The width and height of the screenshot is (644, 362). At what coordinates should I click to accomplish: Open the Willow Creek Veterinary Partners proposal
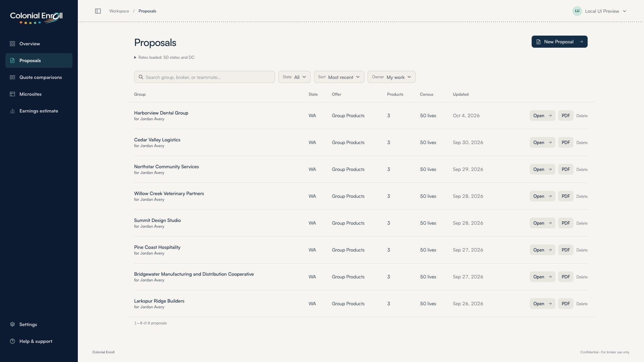point(542,196)
